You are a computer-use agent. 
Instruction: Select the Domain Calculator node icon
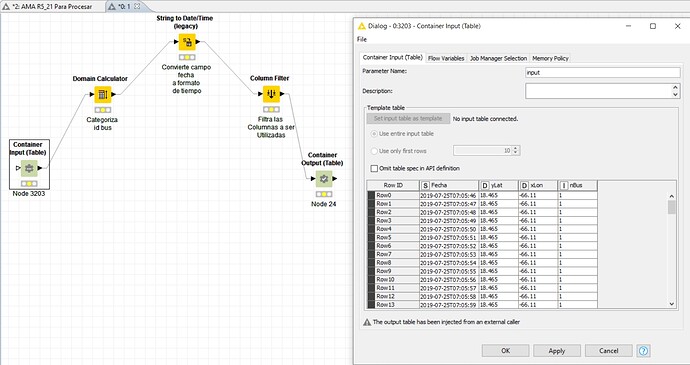point(103,94)
